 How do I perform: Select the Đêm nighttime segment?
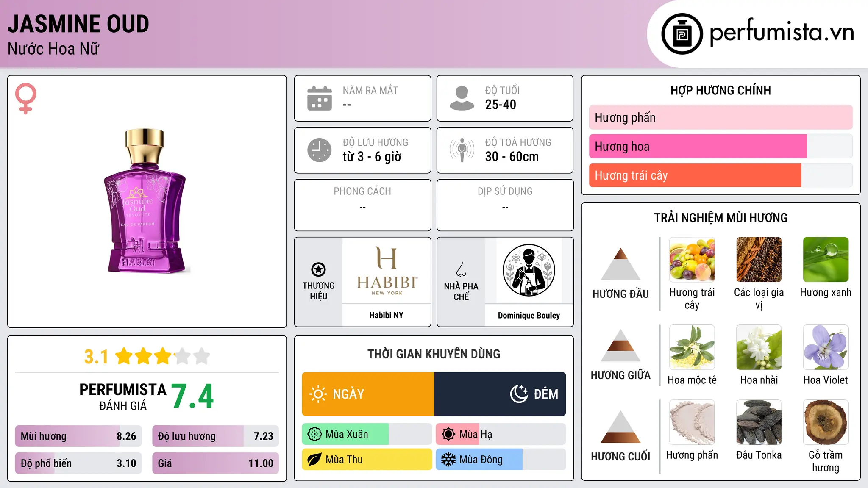coord(500,394)
